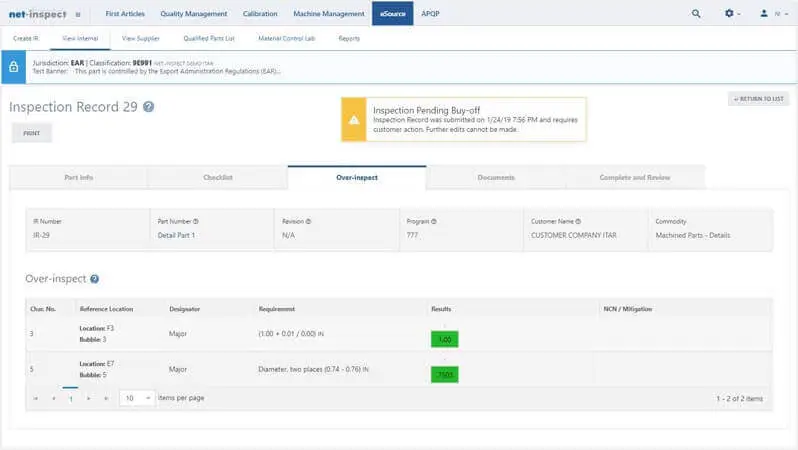
Task: Switch to the Complete and Review tab
Action: coord(635,177)
